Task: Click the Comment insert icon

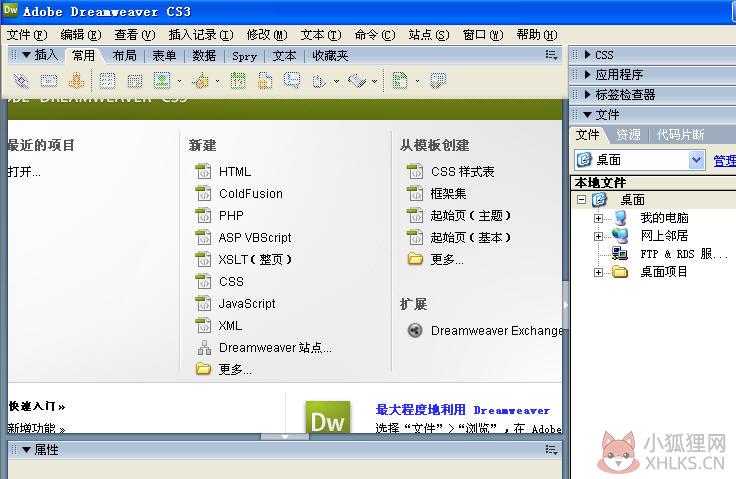Action: tap(292, 80)
